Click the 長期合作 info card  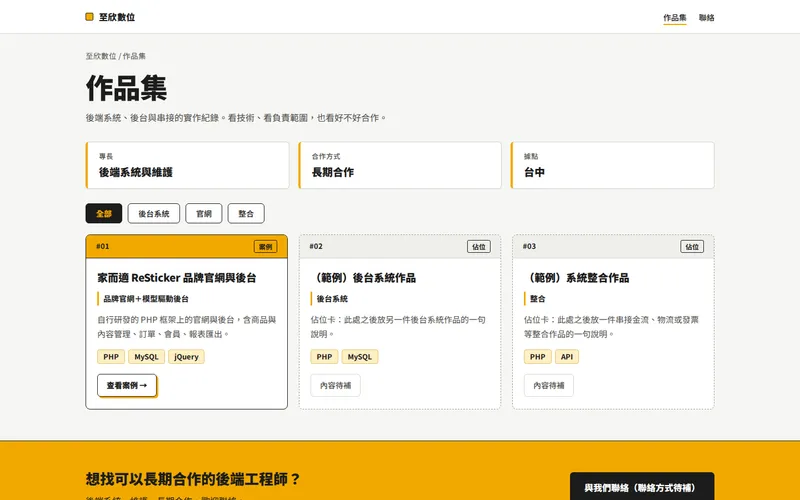[400, 165]
